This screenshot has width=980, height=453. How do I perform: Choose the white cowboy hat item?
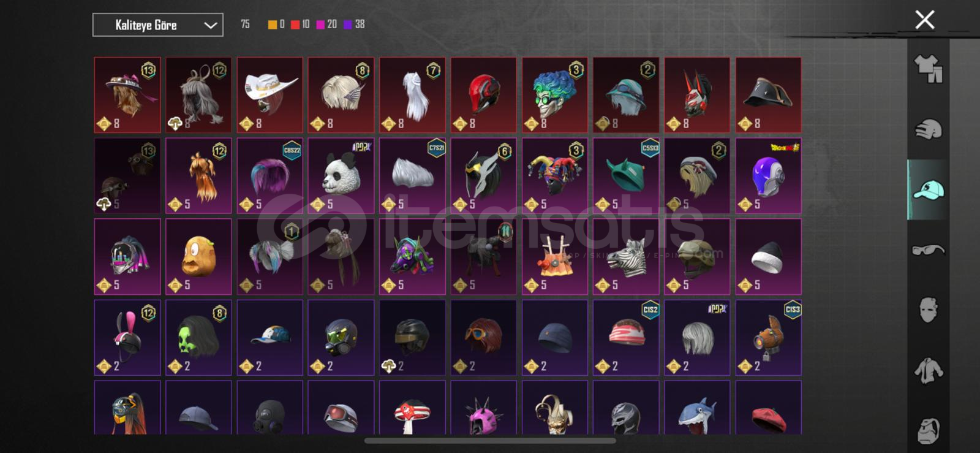(269, 95)
